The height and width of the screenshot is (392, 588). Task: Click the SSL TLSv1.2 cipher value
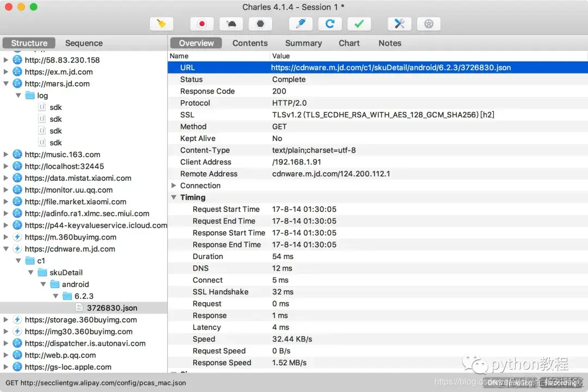383,115
